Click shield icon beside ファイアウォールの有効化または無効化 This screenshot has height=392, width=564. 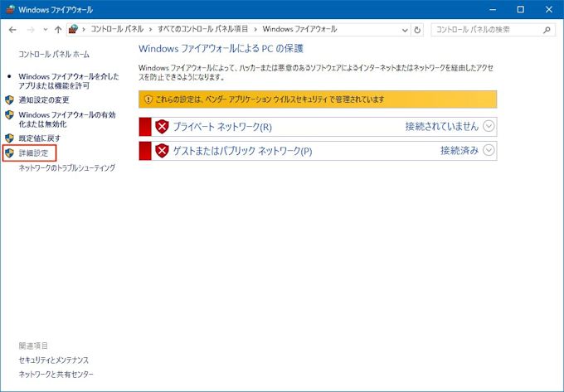click(9, 115)
